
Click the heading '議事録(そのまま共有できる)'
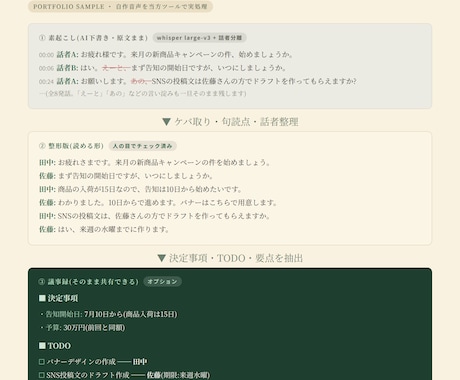pyautogui.click(x=93, y=282)
